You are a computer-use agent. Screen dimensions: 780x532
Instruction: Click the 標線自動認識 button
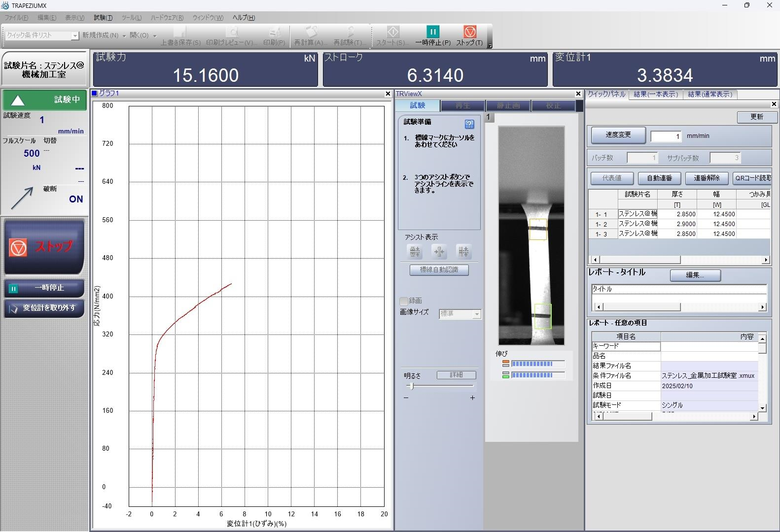pyautogui.click(x=439, y=270)
